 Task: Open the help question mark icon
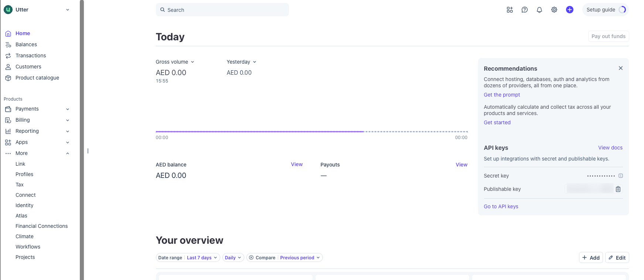[524, 10]
